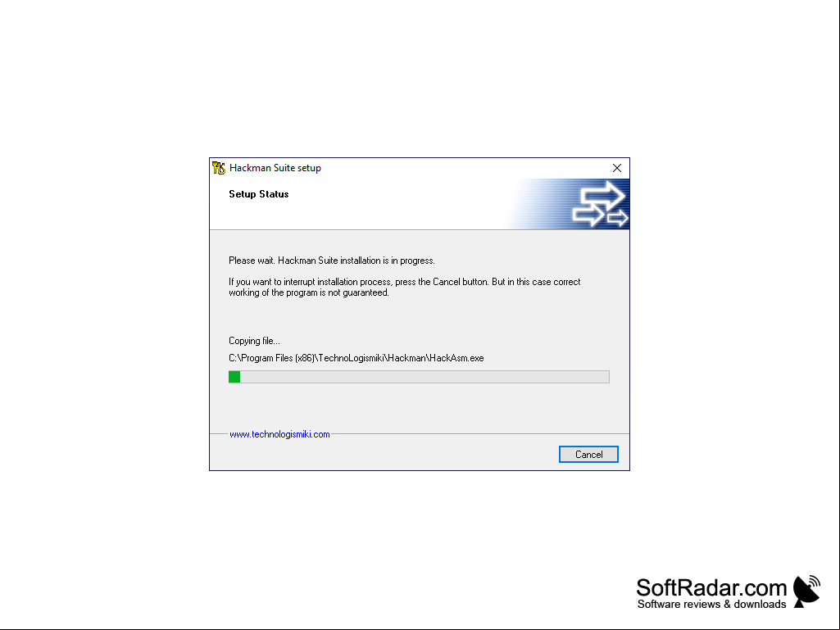This screenshot has height=630, width=840.
Task: Open the www.technologismiki.com link
Action: pos(279,434)
